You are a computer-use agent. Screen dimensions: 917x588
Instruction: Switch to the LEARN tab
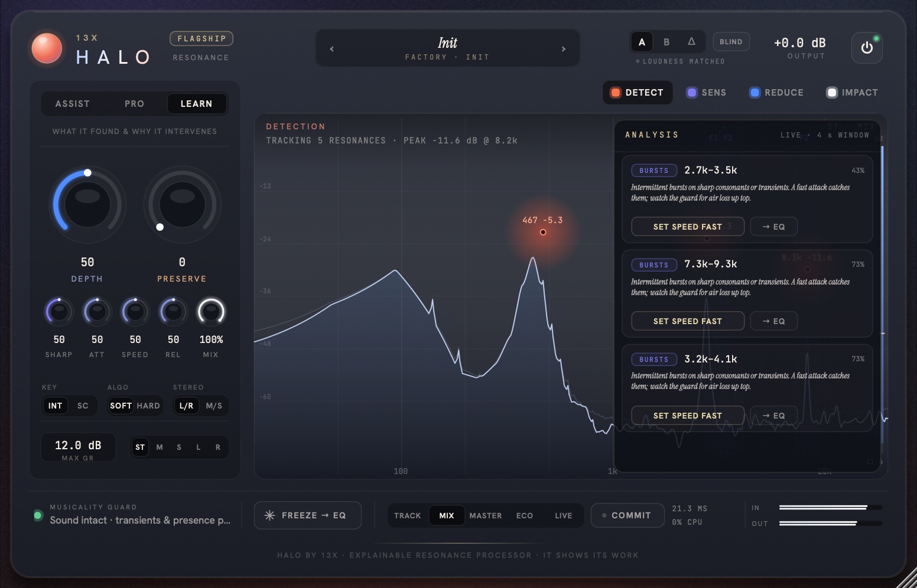196,104
